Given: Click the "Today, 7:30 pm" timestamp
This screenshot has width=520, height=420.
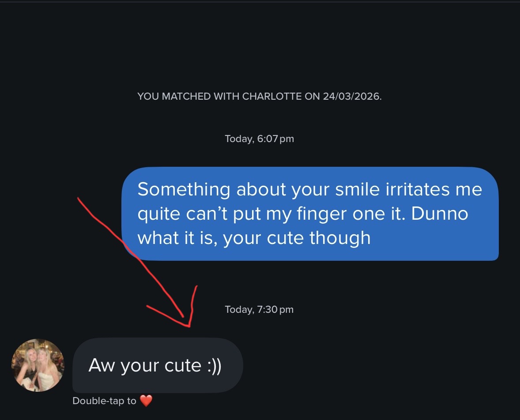Looking at the screenshot, I should pos(259,309).
